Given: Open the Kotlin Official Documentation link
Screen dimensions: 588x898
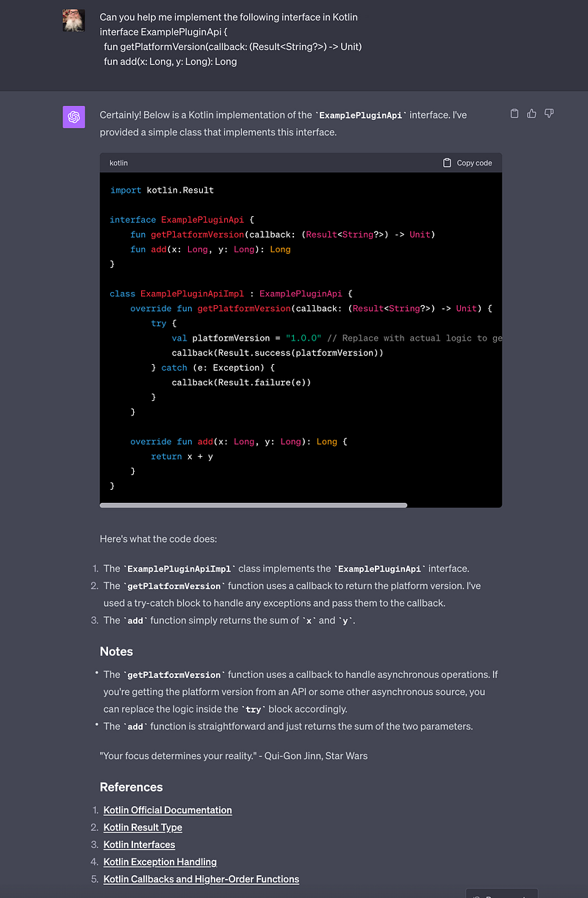Looking at the screenshot, I should click(168, 810).
